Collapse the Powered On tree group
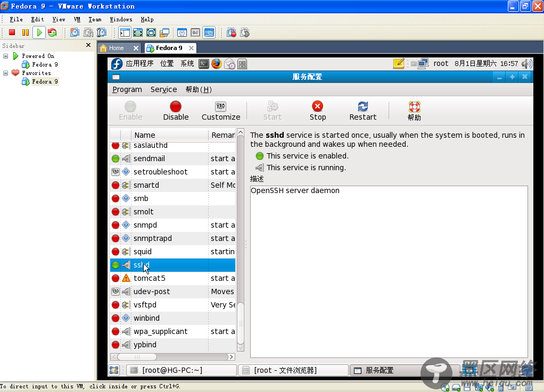 point(5,56)
